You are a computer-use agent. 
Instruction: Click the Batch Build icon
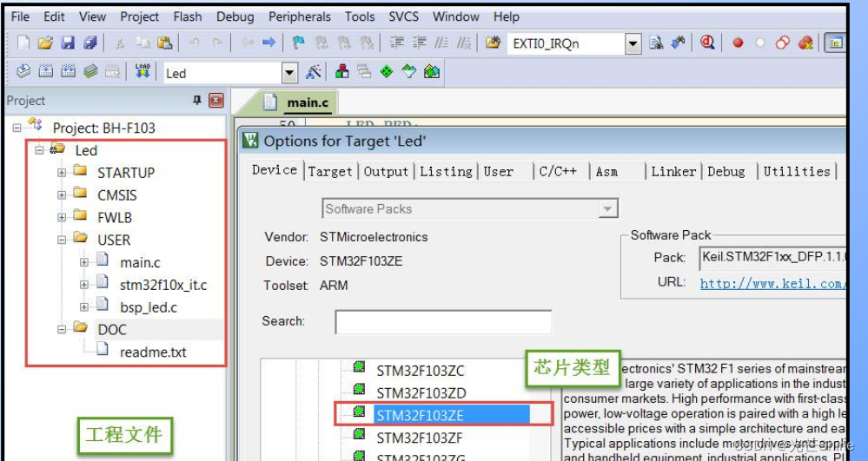point(90,71)
